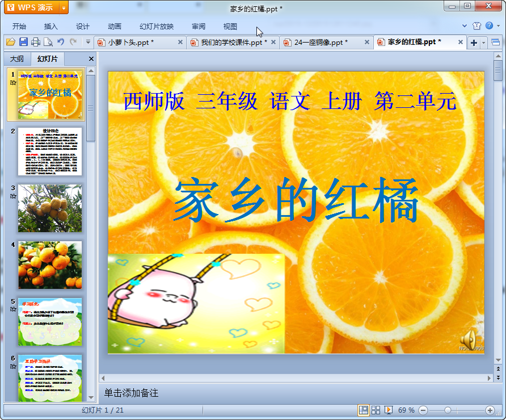Select slide 1 thumbnail
Image resolution: width=506 pixels, height=420 pixels.
(x=50, y=95)
